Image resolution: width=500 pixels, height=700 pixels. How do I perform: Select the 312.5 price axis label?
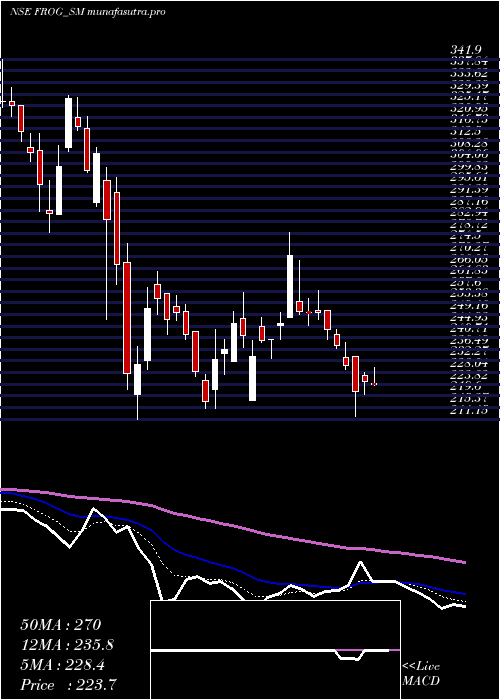[468, 131]
